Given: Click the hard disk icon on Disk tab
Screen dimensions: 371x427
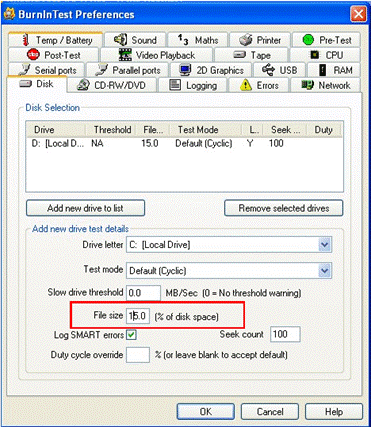Looking at the screenshot, I should coord(26,84).
